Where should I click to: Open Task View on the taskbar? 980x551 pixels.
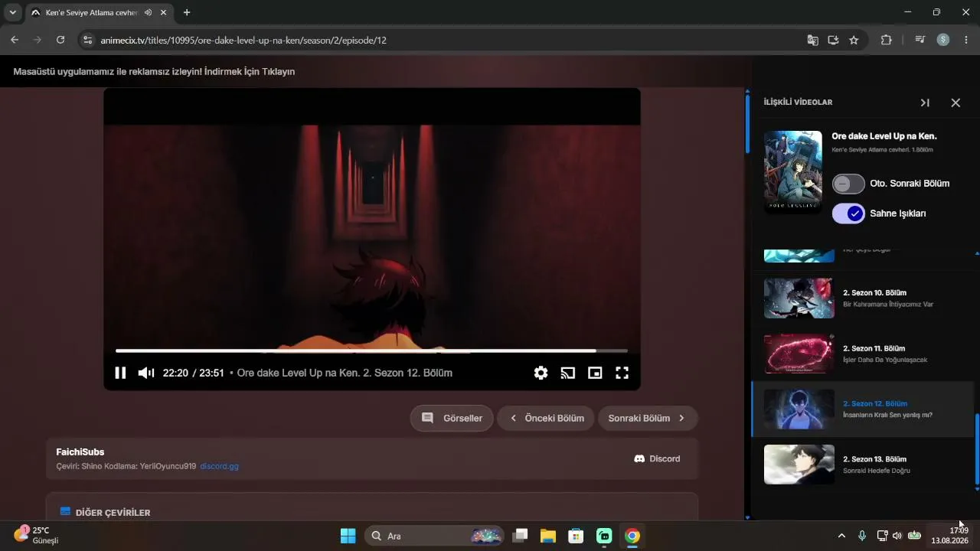click(x=521, y=536)
